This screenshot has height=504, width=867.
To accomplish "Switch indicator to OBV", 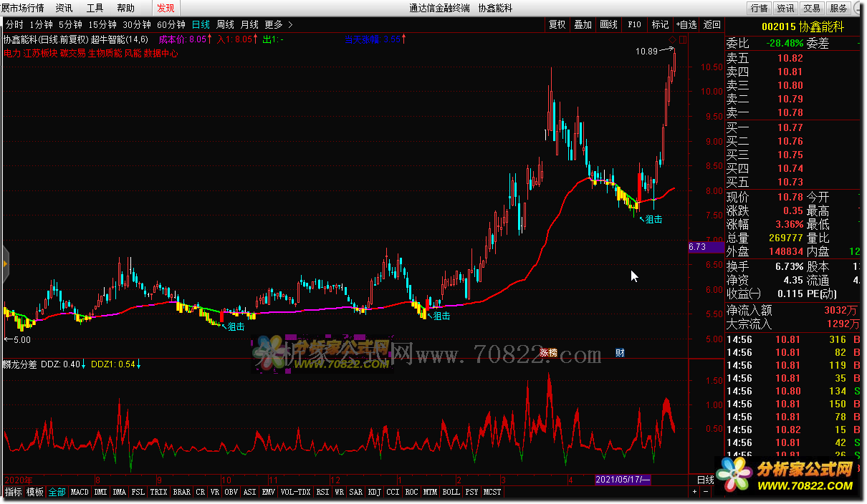I will [x=231, y=493].
